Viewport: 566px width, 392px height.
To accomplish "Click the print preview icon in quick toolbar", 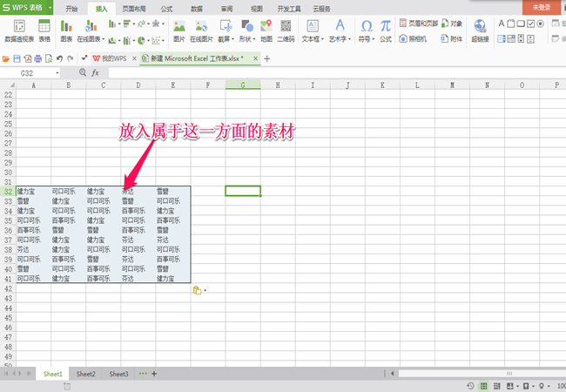I will (49, 58).
